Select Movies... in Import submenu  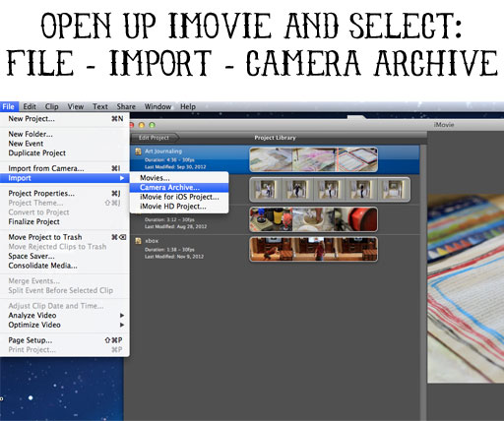point(179,178)
